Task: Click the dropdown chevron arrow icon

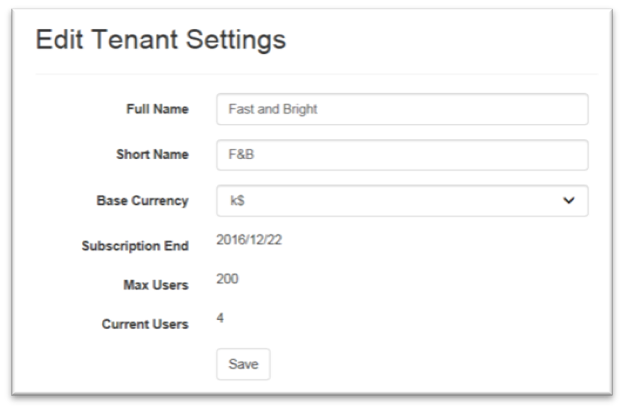Action: (x=569, y=201)
